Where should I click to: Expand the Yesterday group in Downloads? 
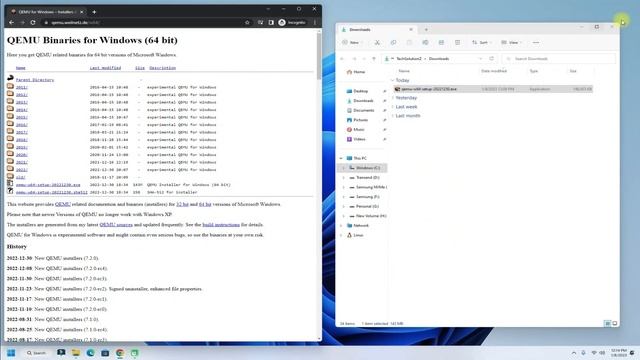point(393,98)
